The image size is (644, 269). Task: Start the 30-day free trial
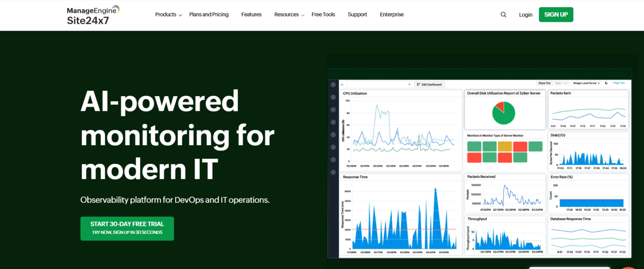pyautogui.click(x=127, y=228)
